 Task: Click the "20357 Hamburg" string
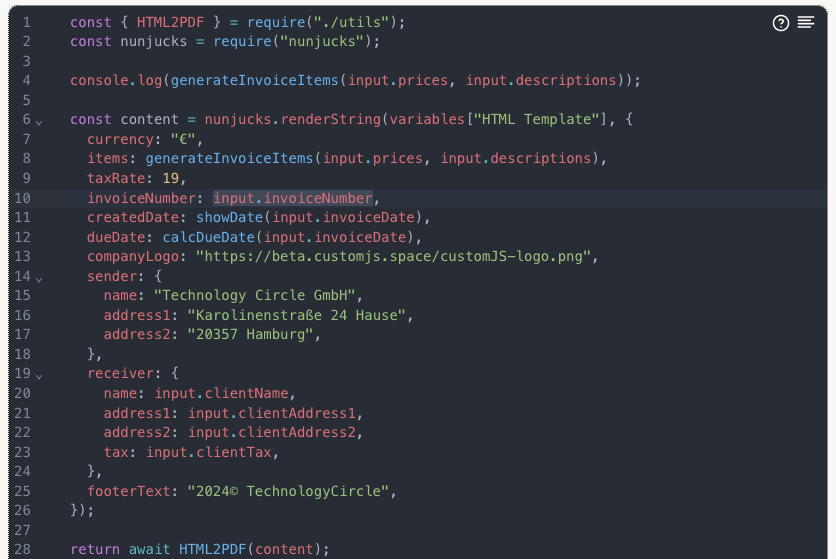click(251, 334)
